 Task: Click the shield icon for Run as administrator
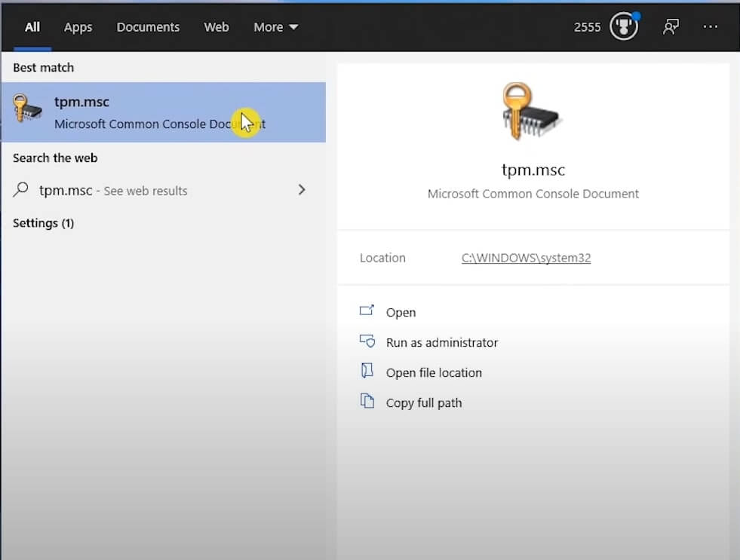click(x=367, y=342)
